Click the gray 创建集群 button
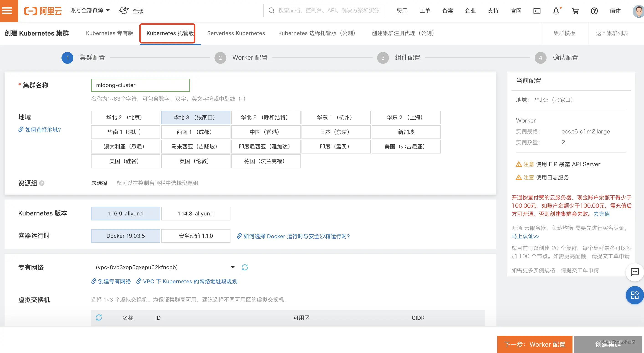Viewport: 644px width, 353px height. tap(608, 344)
